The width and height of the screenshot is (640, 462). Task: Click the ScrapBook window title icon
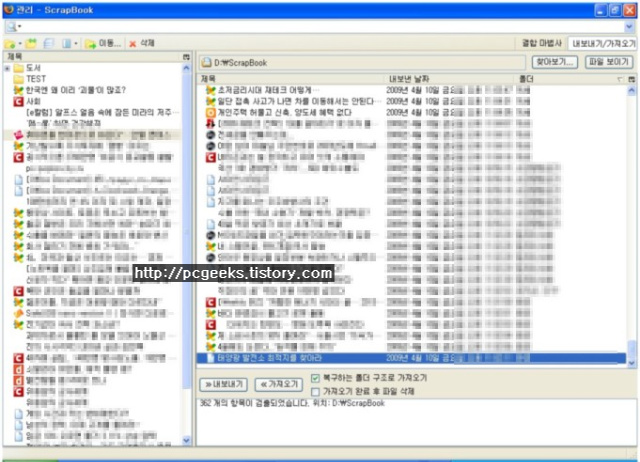coord(9,10)
